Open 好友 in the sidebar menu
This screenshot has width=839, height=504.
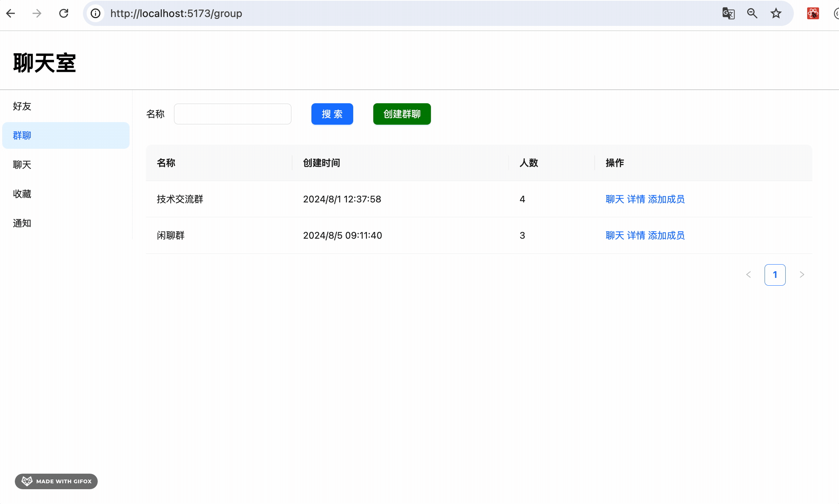22,106
